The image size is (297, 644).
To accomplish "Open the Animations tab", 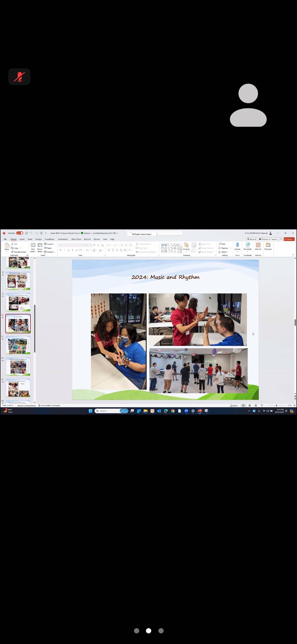I will coord(63,239).
